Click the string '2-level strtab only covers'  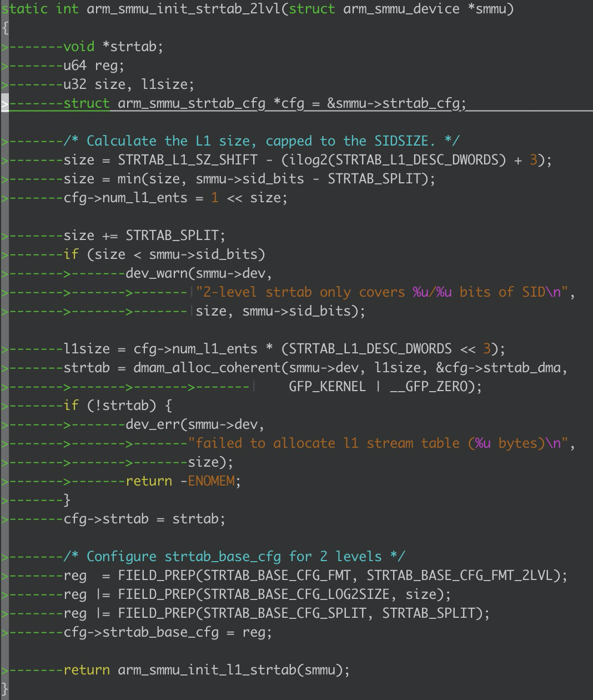coord(300,292)
